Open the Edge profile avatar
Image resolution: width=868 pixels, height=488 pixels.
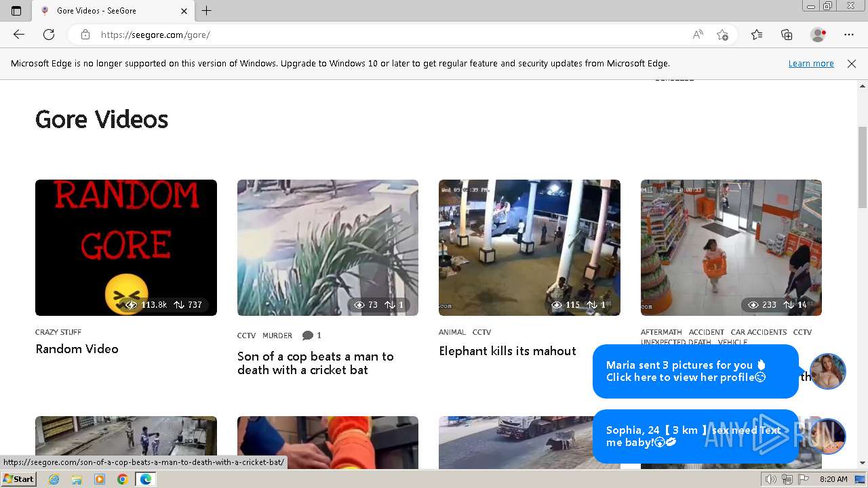818,35
